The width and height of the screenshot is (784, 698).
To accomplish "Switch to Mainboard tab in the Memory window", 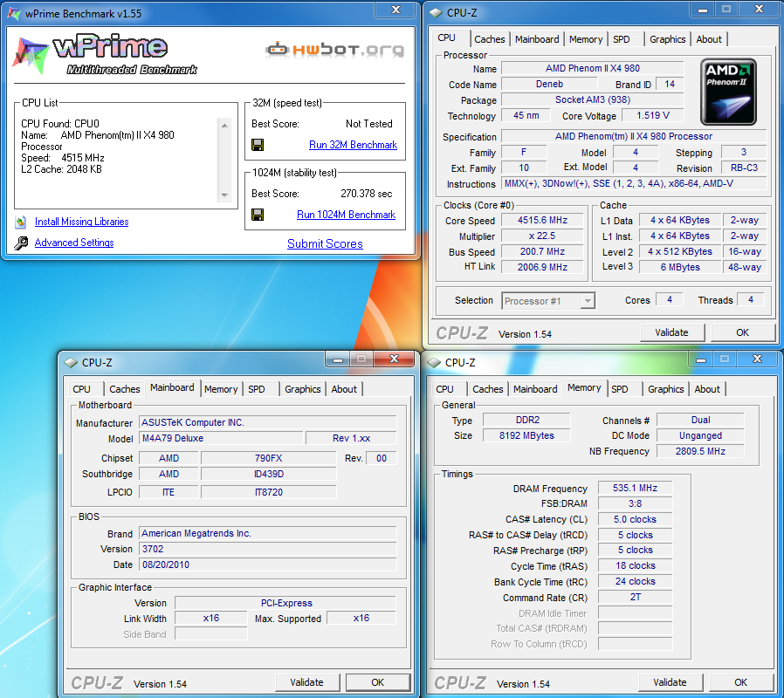I will pyautogui.click(x=535, y=389).
